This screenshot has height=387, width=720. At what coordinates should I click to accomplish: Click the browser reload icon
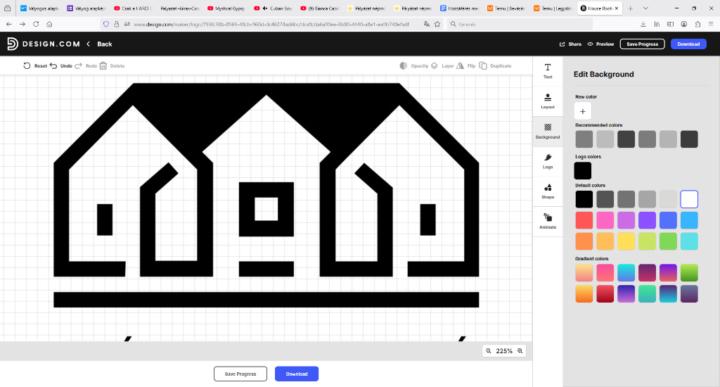point(36,24)
